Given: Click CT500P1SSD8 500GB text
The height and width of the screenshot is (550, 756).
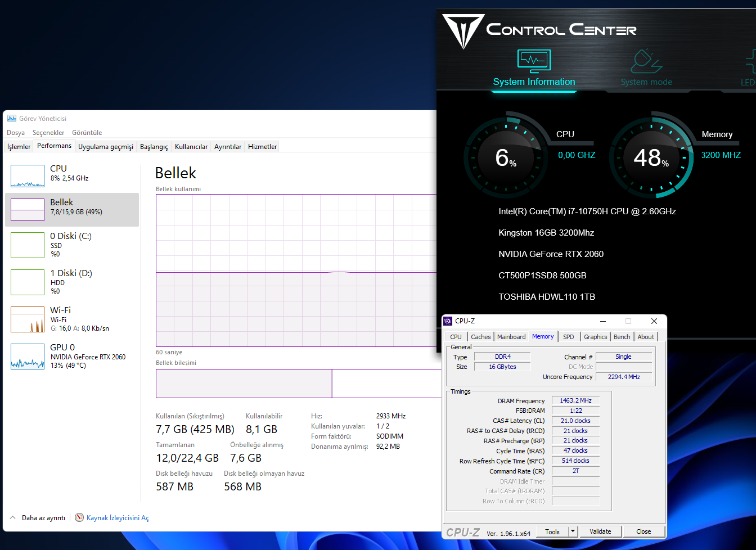Looking at the screenshot, I should pyautogui.click(x=542, y=276).
